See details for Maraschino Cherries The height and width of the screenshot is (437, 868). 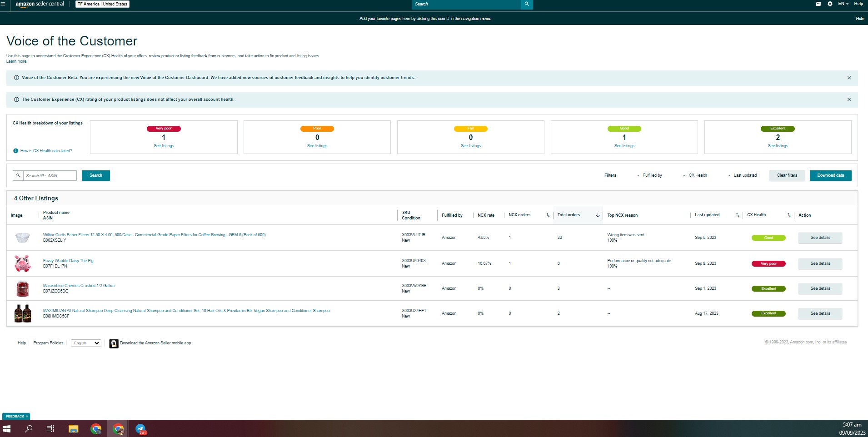[820, 288]
